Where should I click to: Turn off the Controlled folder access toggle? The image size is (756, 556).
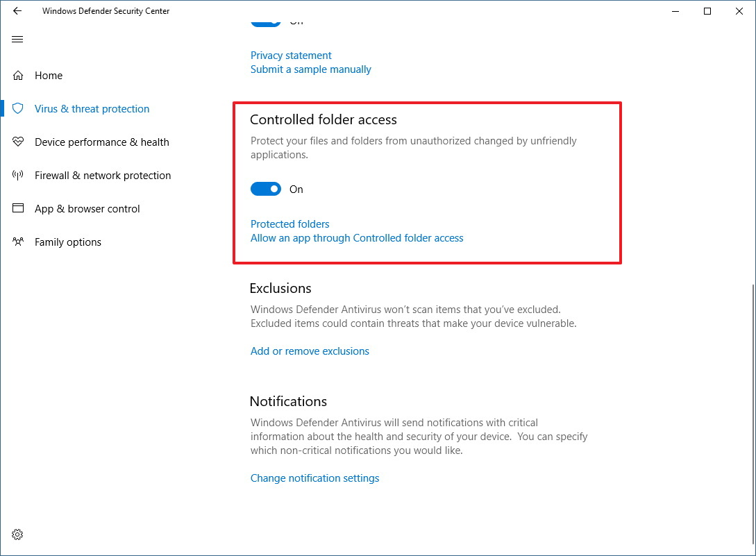[266, 189]
